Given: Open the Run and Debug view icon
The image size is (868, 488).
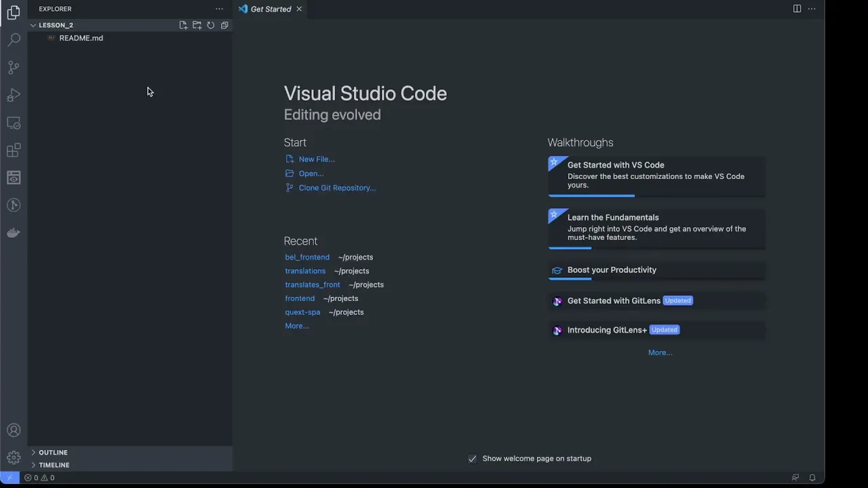Looking at the screenshot, I should coord(14,95).
